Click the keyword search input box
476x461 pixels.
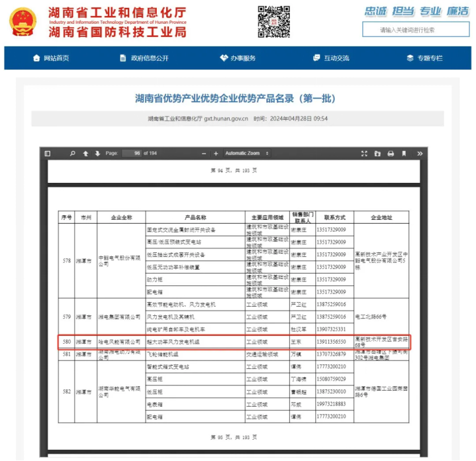415,30
